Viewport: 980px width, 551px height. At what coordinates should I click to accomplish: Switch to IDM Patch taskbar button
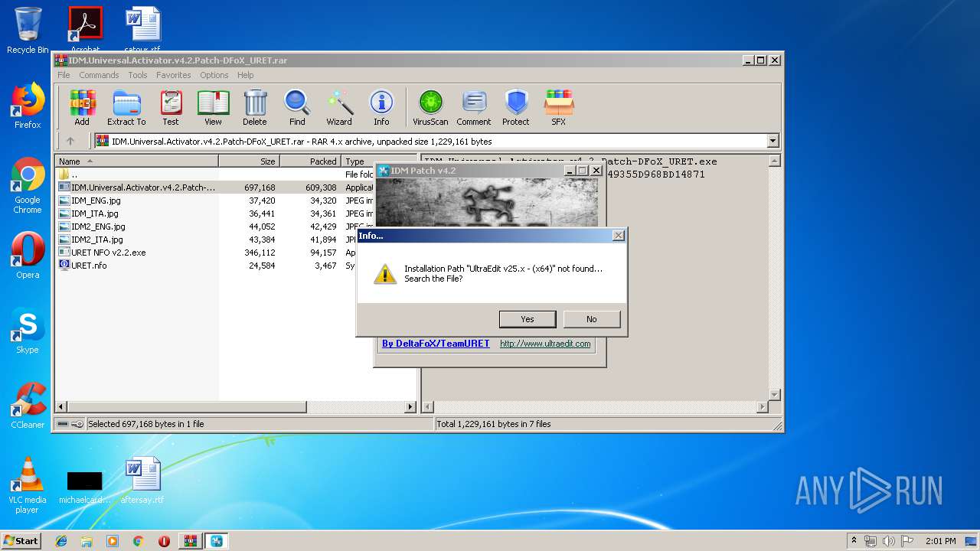[x=217, y=541]
